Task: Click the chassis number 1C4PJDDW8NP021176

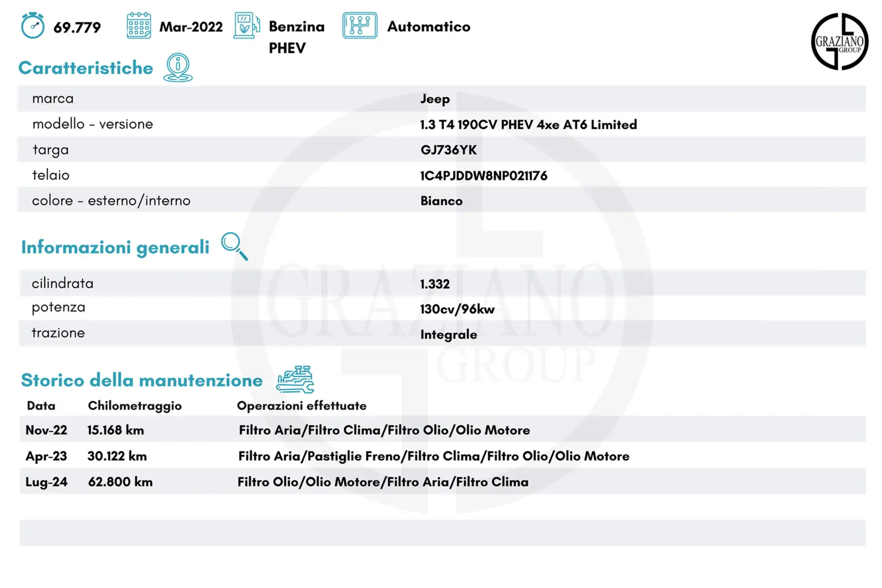Action: point(483,176)
